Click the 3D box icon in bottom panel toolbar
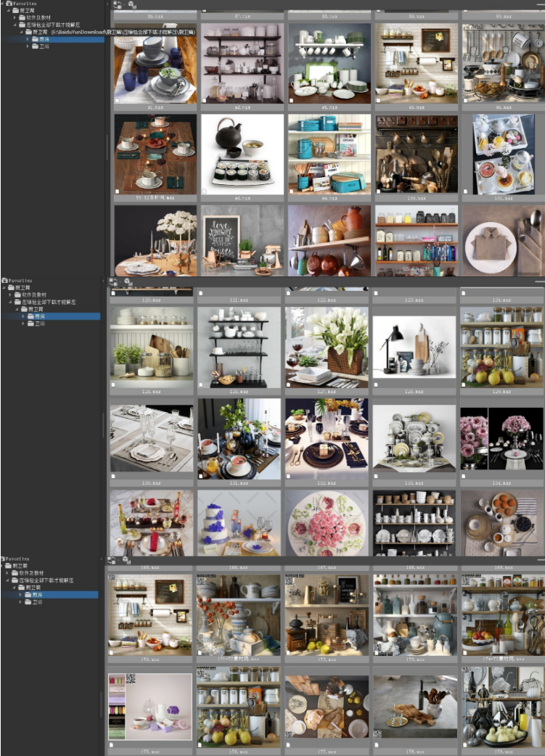545x756 pixels. point(127,560)
